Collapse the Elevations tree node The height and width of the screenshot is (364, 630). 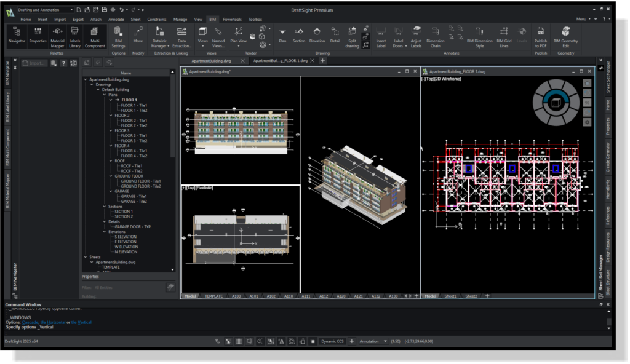coord(105,232)
